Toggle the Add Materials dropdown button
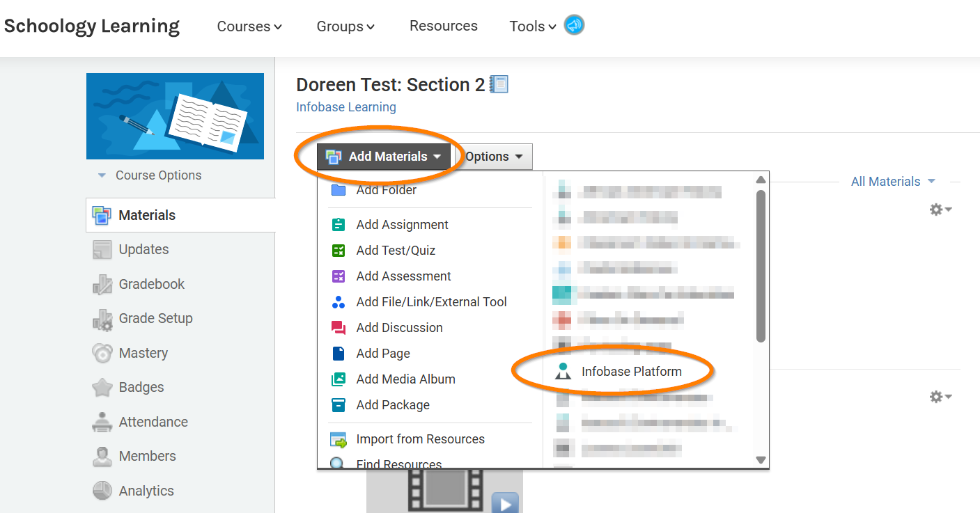The height and width of the screenshot is (513, 980). coord(384,157)
